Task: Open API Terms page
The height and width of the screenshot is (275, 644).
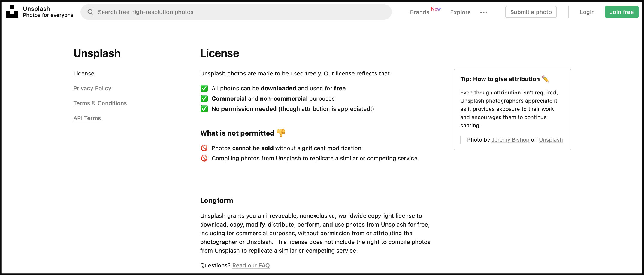Action: click(87, 118)
